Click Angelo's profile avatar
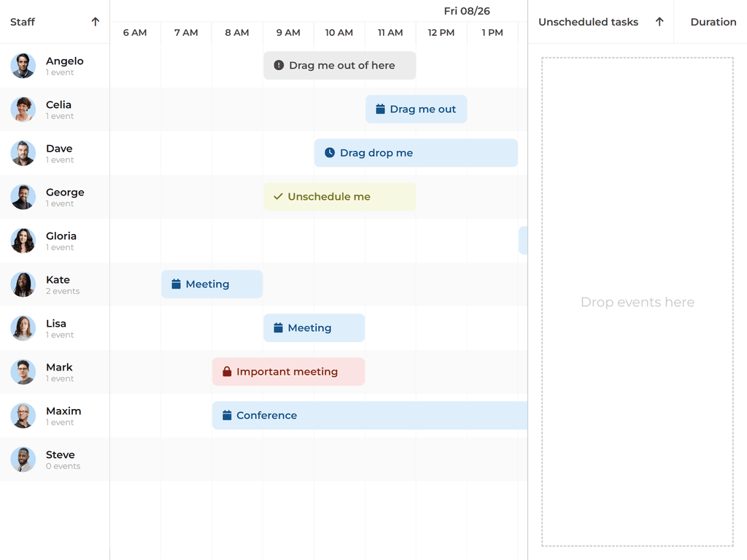This screenshot has width=747, height=560. (x=23, y=66)
